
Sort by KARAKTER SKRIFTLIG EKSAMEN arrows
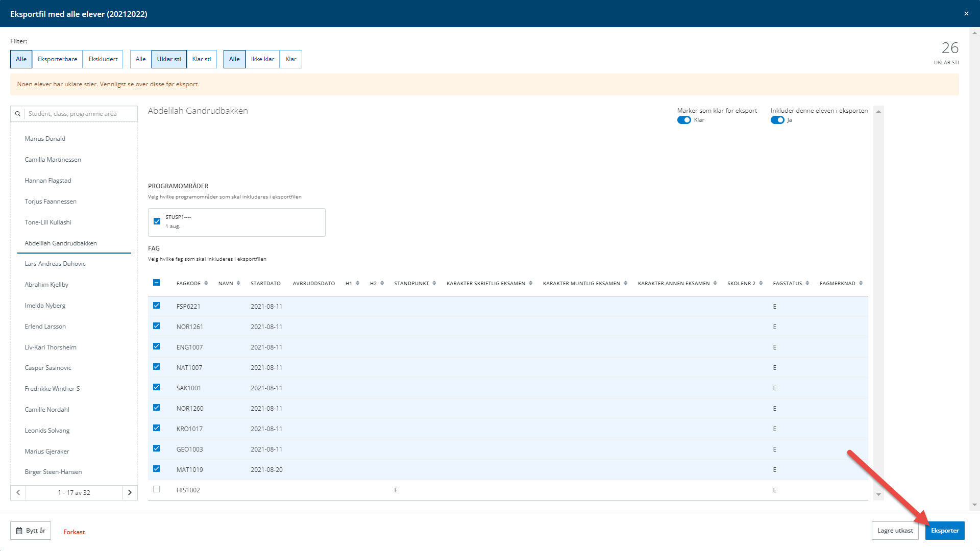531,283
